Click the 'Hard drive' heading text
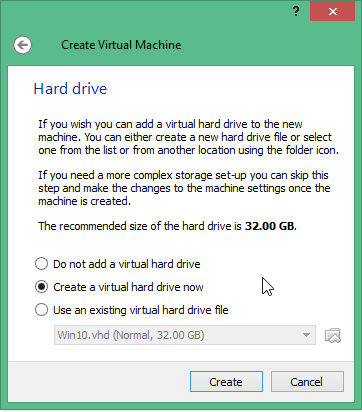 70,89
